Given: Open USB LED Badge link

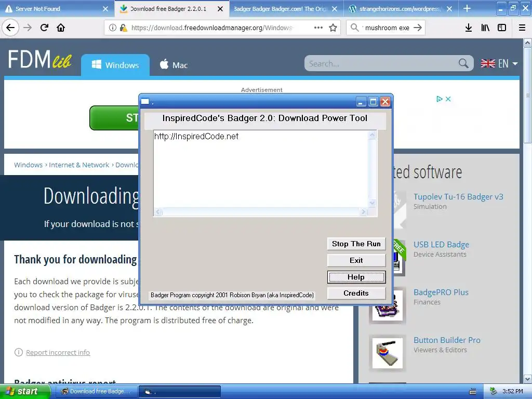Looking at the screenshot, I should 441,245.
